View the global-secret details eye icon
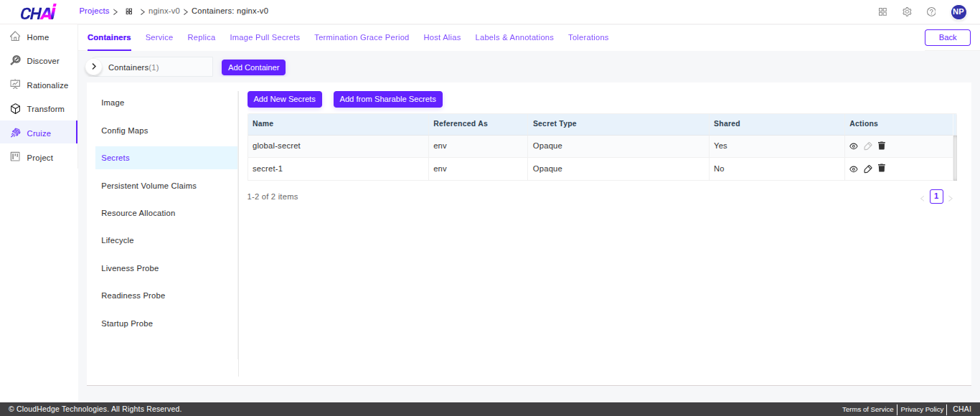 (854, 146)
